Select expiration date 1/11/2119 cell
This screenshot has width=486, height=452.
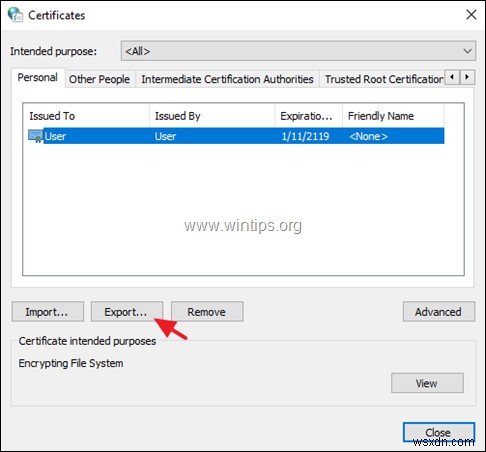pos(305,136)
